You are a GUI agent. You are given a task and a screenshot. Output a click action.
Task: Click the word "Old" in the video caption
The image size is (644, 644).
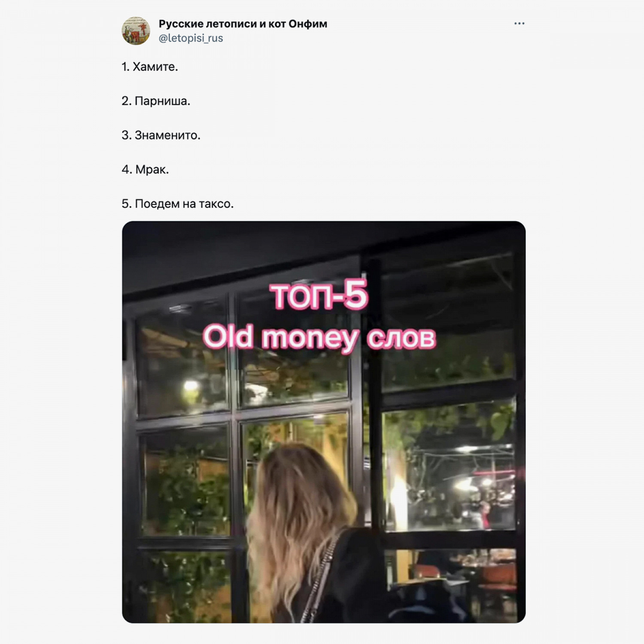tap(228, 337)
